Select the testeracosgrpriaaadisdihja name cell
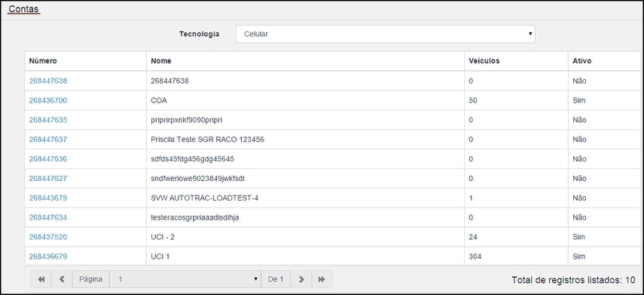Image resolution: width=644 pixels, height=295 pixels. coord(305,217)
